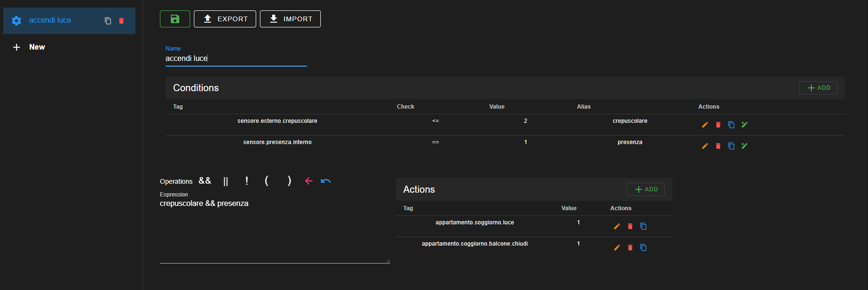Click the IMPORT button
The image size is (868, 290).
[290, 19]
